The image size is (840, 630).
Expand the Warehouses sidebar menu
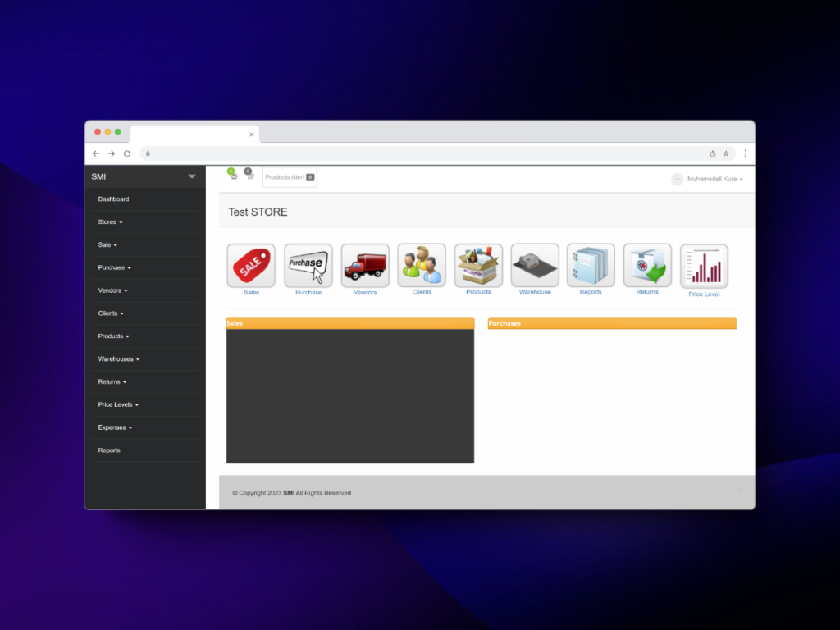118,359
